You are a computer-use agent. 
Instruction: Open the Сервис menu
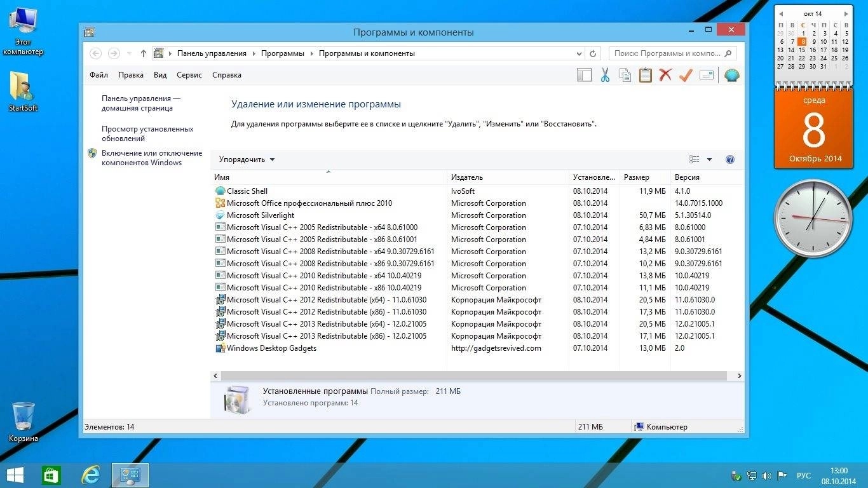click(x=189, y=75)
